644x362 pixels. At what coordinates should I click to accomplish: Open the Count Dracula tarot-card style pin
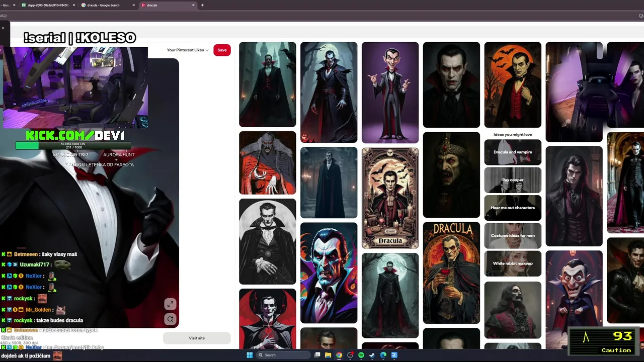pos(390,198)
